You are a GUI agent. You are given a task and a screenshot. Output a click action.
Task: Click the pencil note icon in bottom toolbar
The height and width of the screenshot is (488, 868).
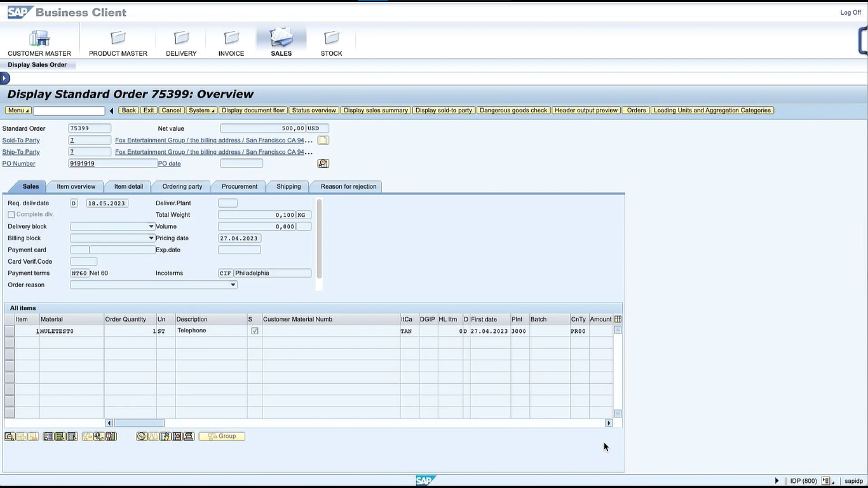coord(166,437)
